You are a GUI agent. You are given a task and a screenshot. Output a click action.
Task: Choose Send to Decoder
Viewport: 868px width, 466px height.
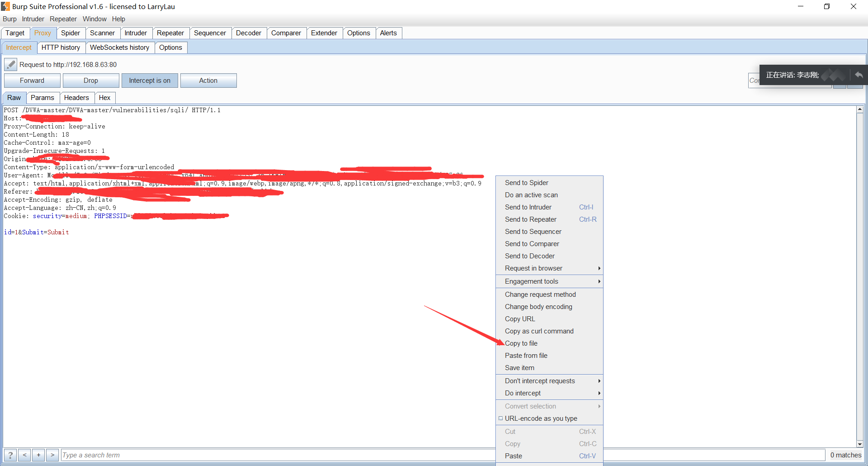[x=549, y=256]
